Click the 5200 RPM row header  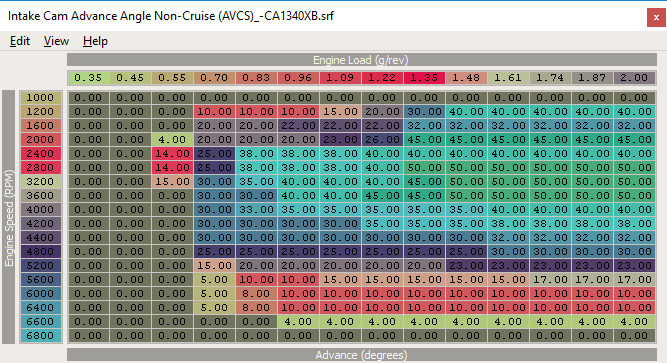click(x=40, y=266)
